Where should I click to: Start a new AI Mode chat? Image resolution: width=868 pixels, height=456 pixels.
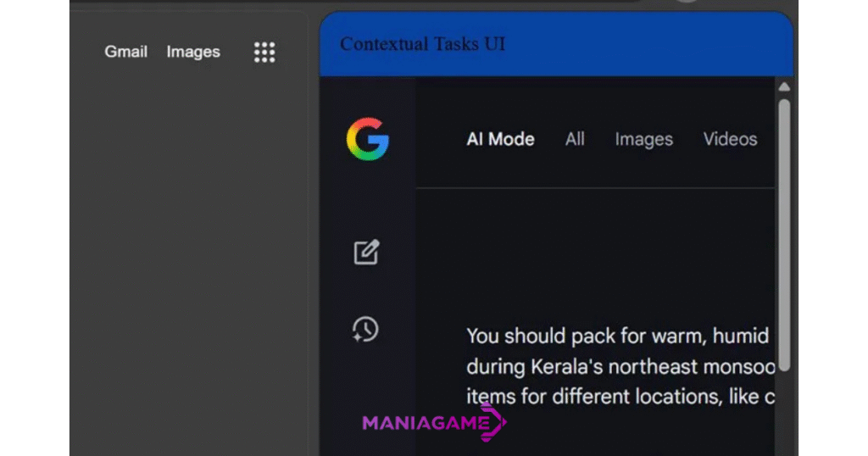pyautogui.click(x=366, y=252)
